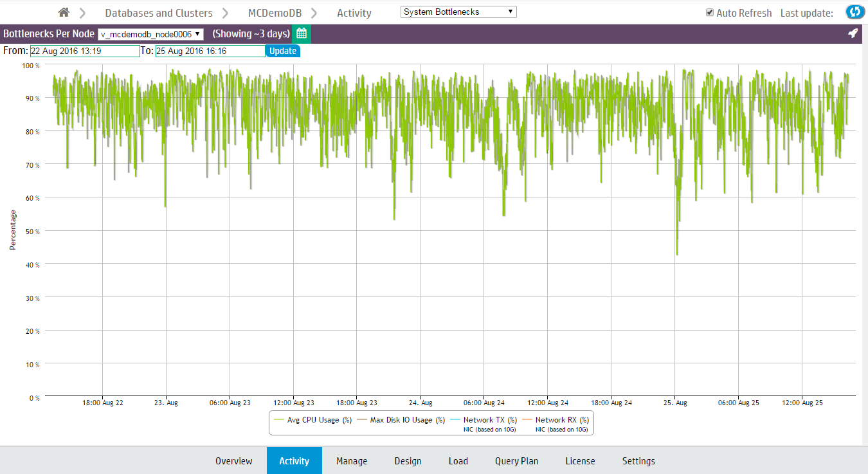This screenshot has height=474, width=868.
Task: Click the rocket icon in purple header
Action: pyautogui.click(x=853, y=33)
